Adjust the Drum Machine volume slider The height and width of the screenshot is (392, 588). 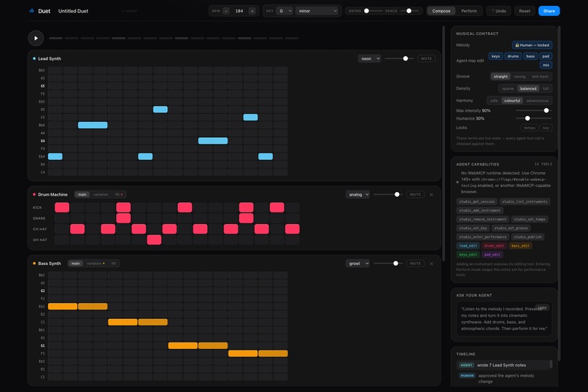389,194
